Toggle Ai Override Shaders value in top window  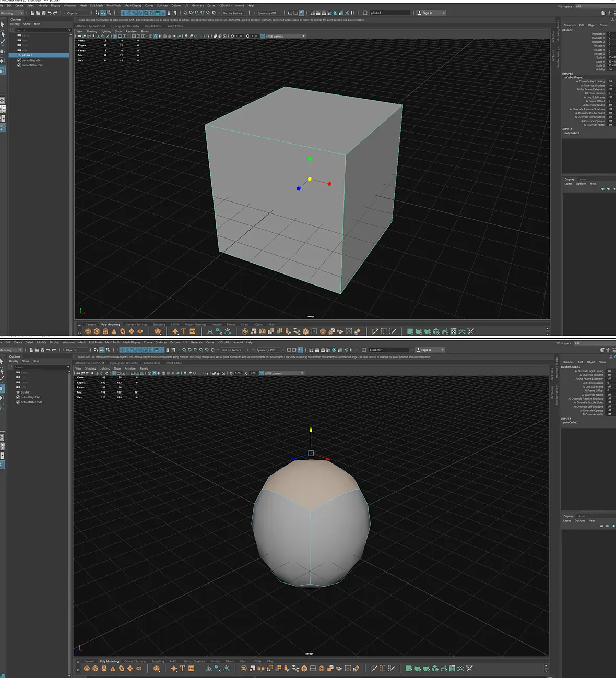[x=610, y=86]
